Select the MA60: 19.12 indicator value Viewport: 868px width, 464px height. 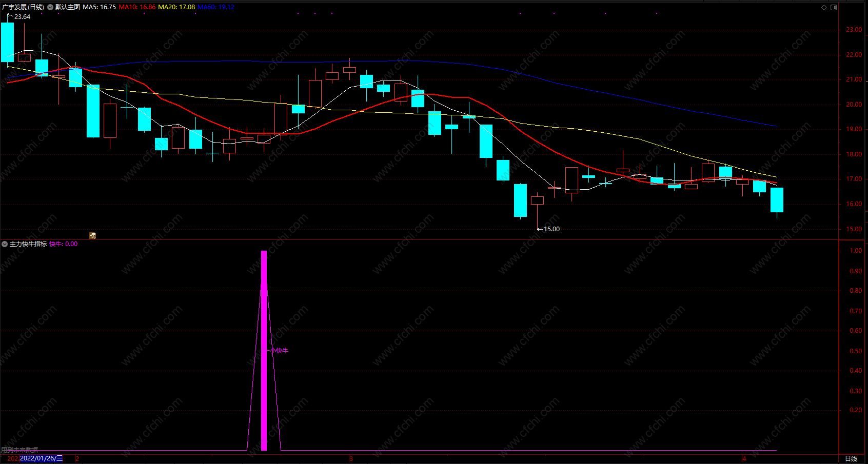216,7
